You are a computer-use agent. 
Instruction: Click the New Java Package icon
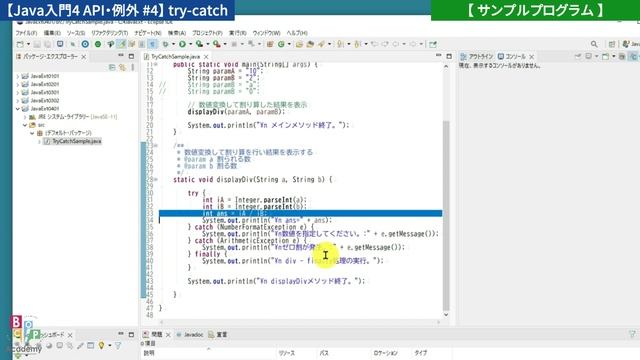click(x=270, y=44)
